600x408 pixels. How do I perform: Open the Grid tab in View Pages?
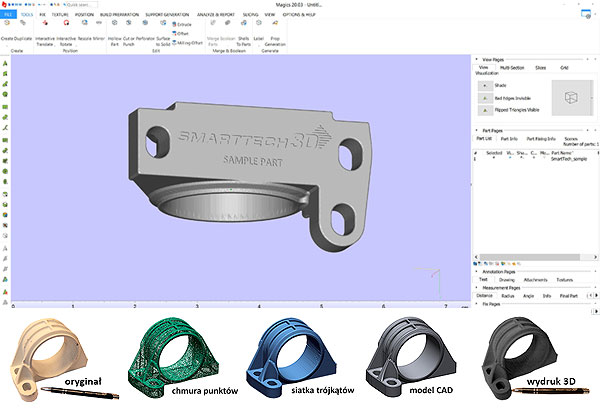(x=564, y=68)
